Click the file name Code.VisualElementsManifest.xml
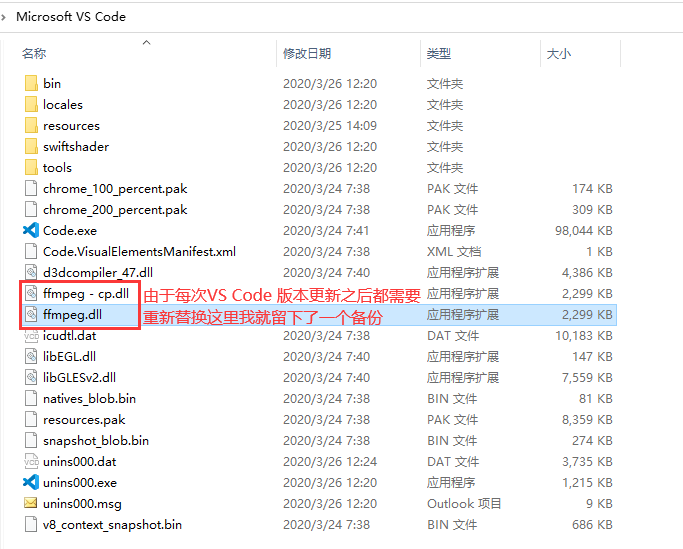683x549 pixels. click(139, 251)
